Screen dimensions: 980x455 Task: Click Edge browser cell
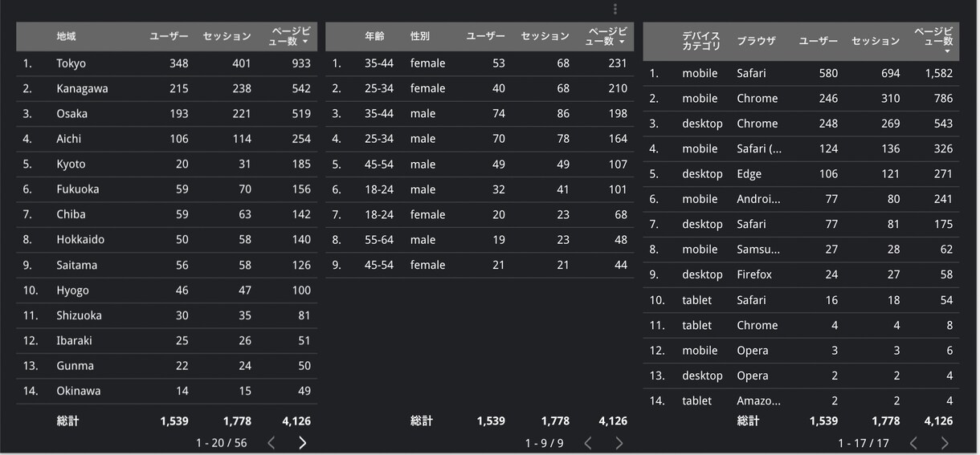click(749, 173)
